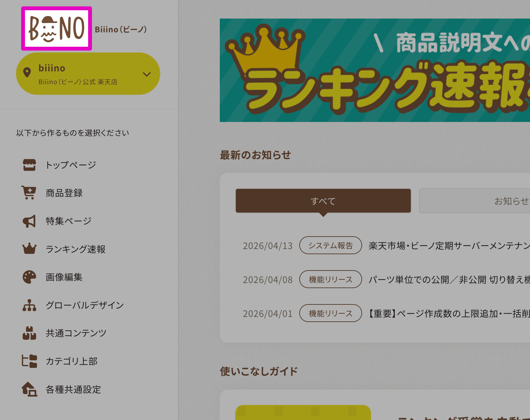This screenshot has height=420, width=530.
Task: Open the biiino 公式 楽天店 shop dropdown
Action: click(88, 74)
